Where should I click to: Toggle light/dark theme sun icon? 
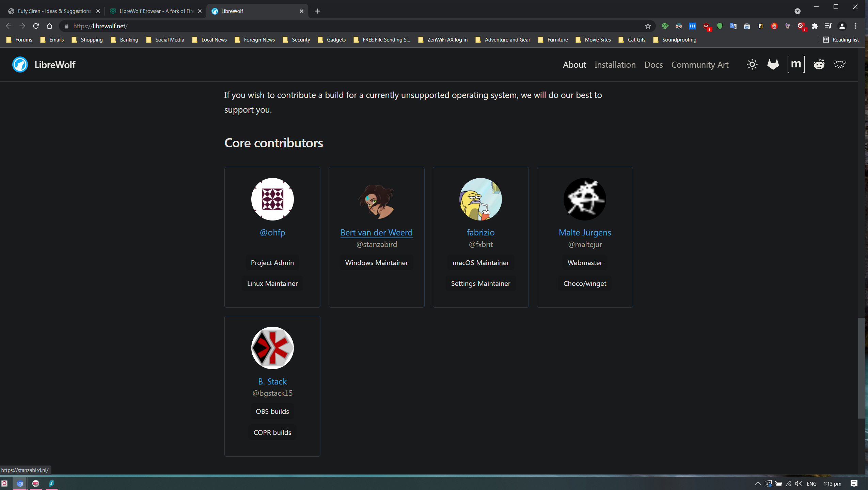(752, 65)
